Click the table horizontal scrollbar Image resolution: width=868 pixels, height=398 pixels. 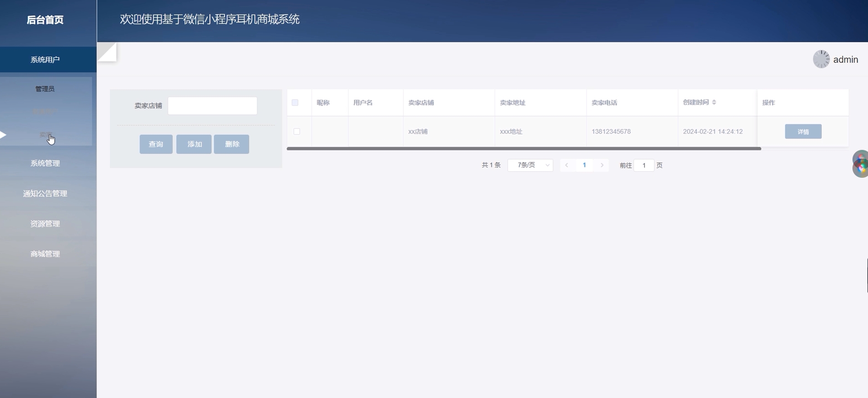point(524,149)
